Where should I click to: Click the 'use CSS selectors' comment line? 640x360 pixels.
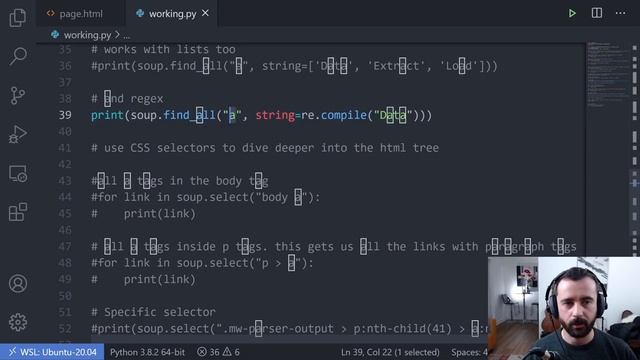pyautogui.click(x=265, y=148)
